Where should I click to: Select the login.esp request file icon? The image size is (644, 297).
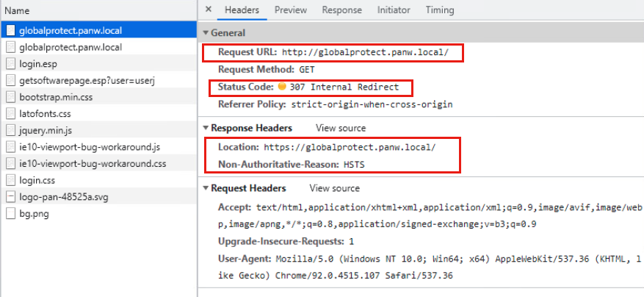[x=10, y=64]
